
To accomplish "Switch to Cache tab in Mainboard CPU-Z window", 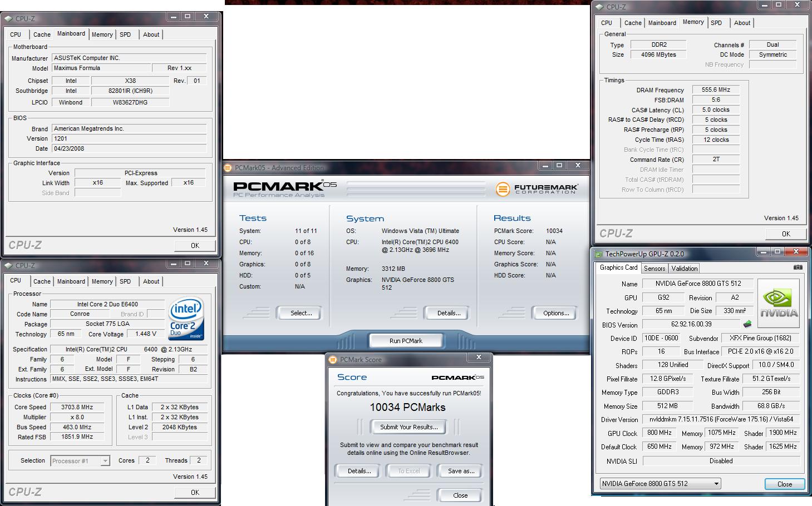I will [x=42, y=34].
